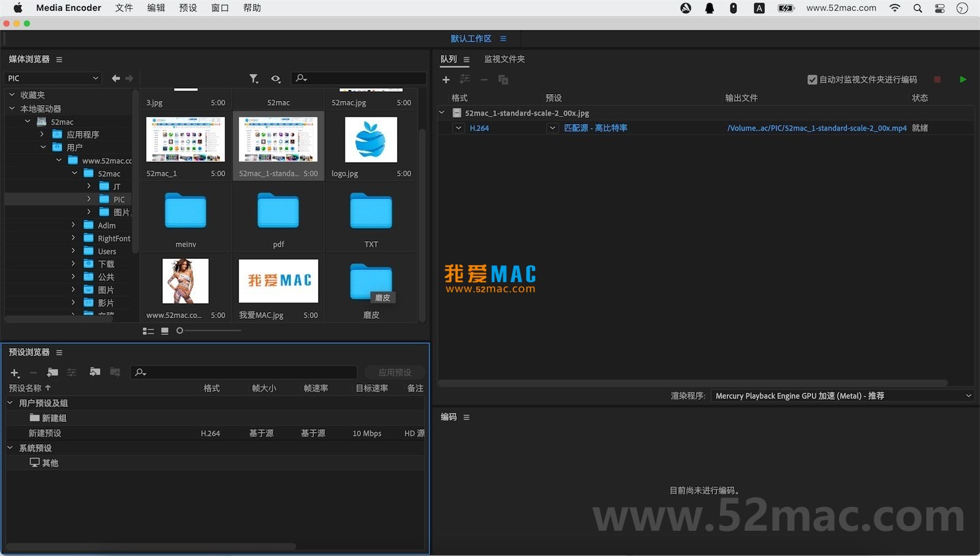Expand the JT folder in tree
The width and height of the screenshot is (980, 556).
point(89,187)
